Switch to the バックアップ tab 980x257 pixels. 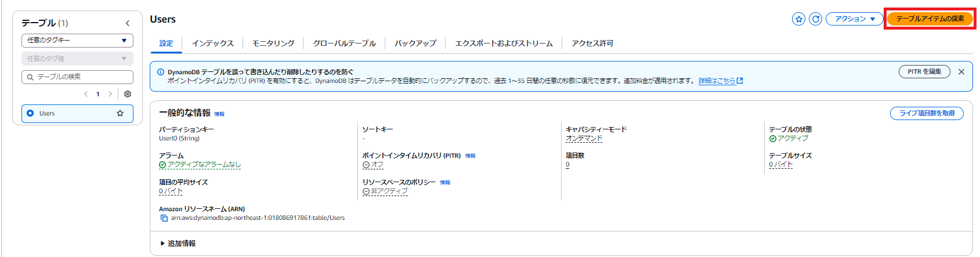click(415, 44)
